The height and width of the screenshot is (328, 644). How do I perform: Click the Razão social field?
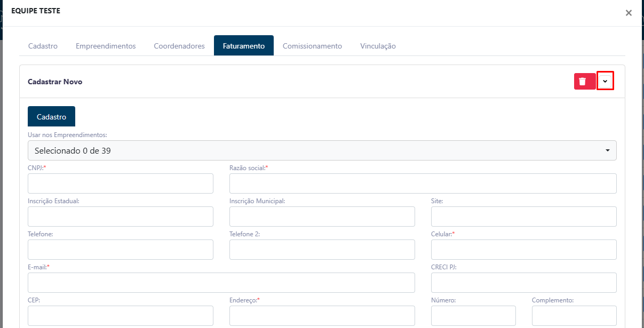coord(423,183)
